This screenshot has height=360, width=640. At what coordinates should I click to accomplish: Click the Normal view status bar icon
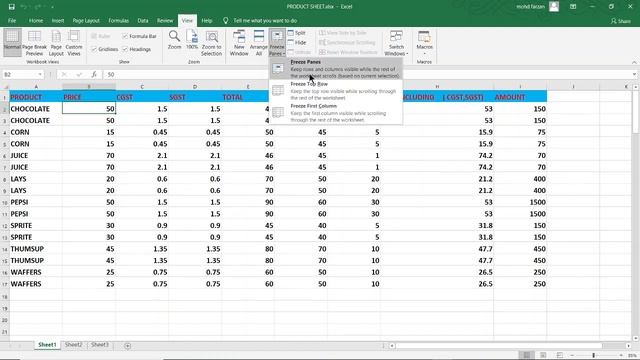527,356
